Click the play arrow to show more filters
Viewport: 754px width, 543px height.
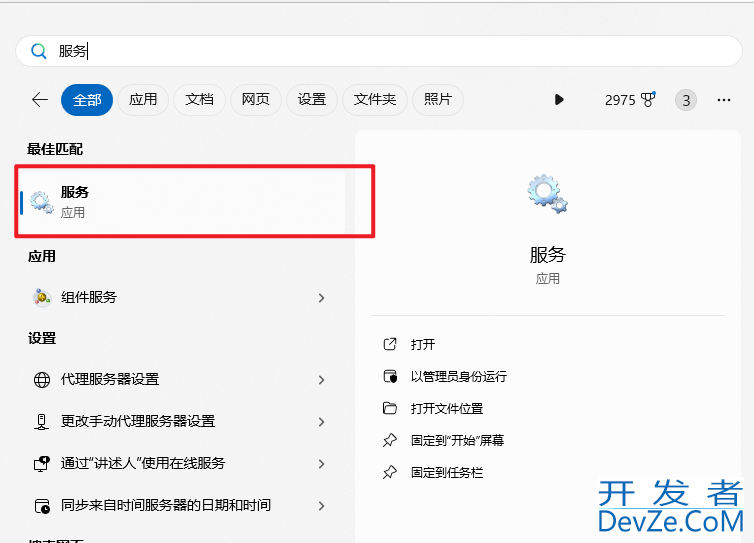coord(559,99)
